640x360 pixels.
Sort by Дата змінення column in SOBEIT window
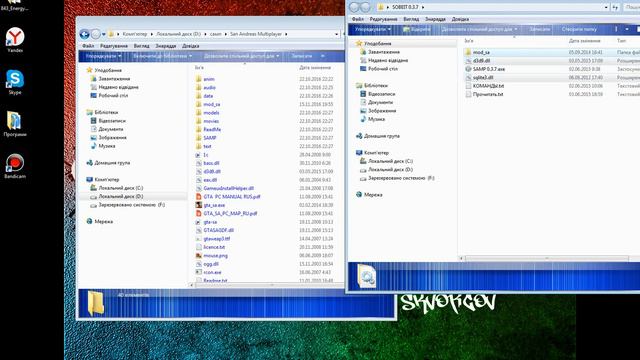click(584, 41)
